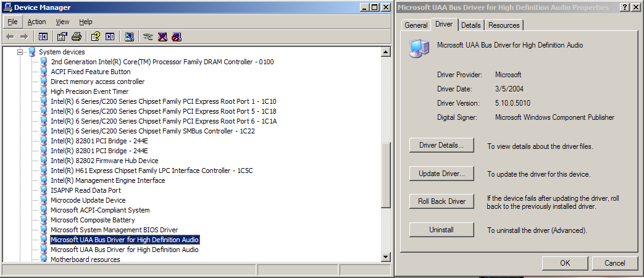Click the Disable device toolbar icon
644x278 pixels.
coord(177,37)
